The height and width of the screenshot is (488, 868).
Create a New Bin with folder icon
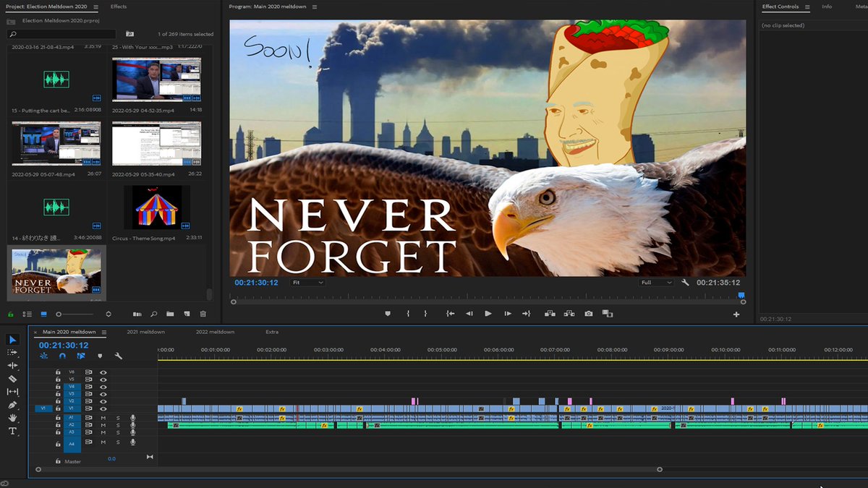coord(170,314)
